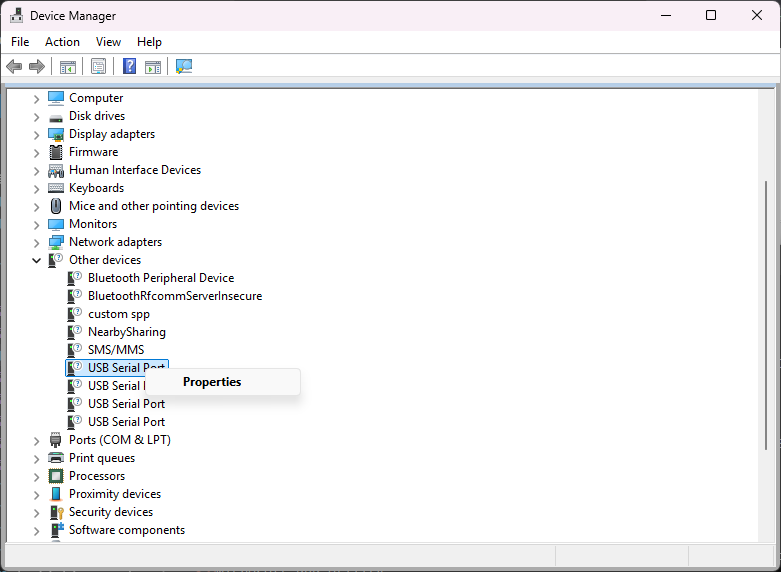Expand the Processors node

(x=36, y=477)
